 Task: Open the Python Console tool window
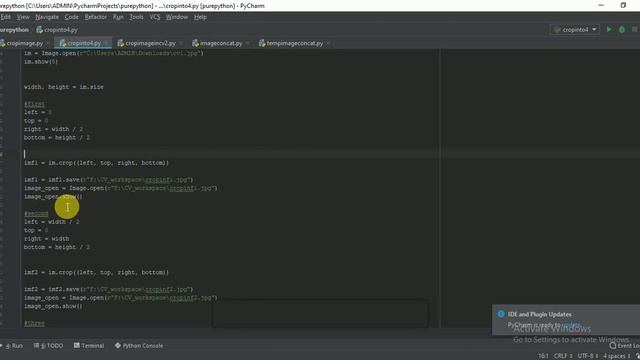tap(139, 345)
